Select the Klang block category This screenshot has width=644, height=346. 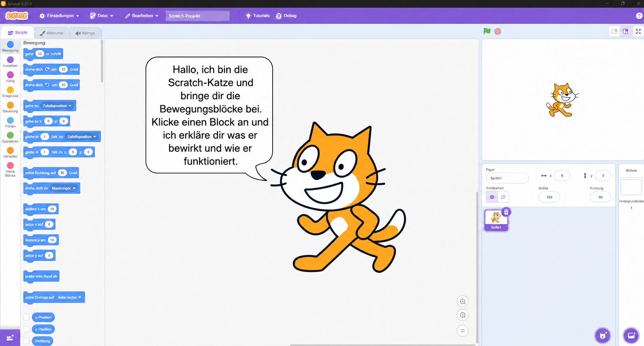[x=10, y=77]
